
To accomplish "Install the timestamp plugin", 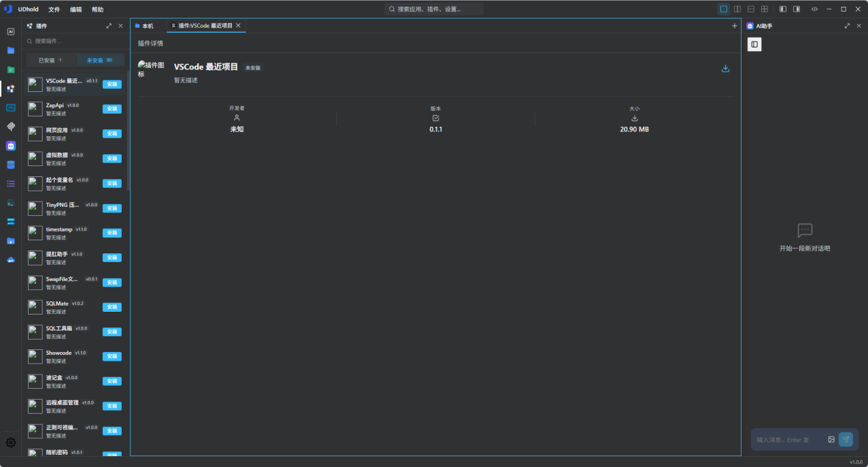I will point(112,233).
